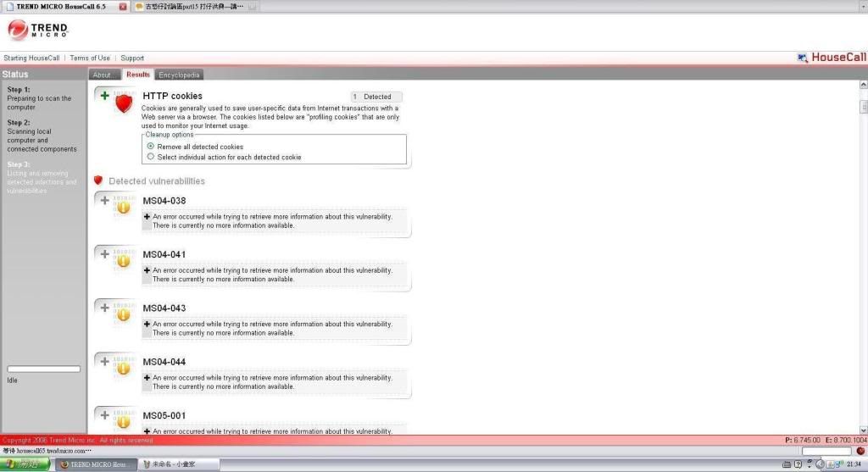Click the yellow warning icon for MS04-044
868x472 pixels.
pyautogui.click(x=123, y=368)
